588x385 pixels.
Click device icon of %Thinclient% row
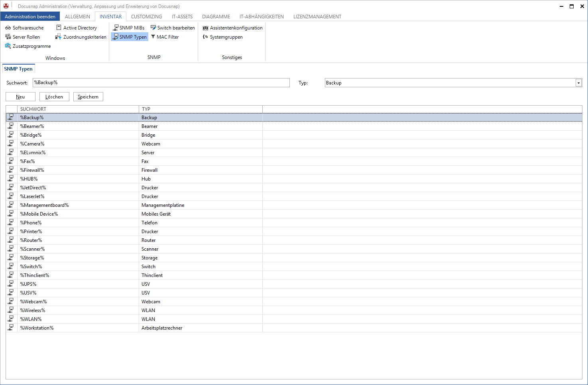(x=11, y=275)
